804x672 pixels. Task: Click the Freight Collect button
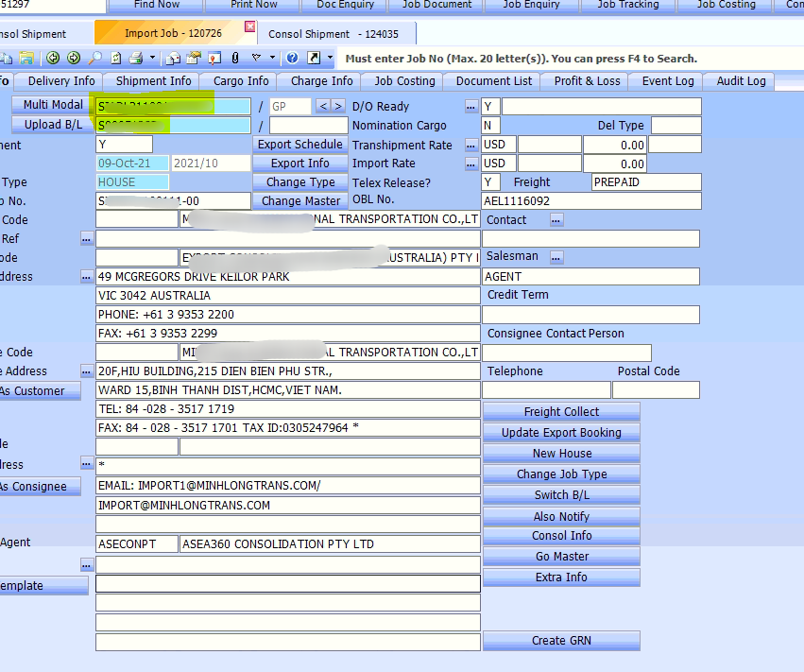point(561,412)
